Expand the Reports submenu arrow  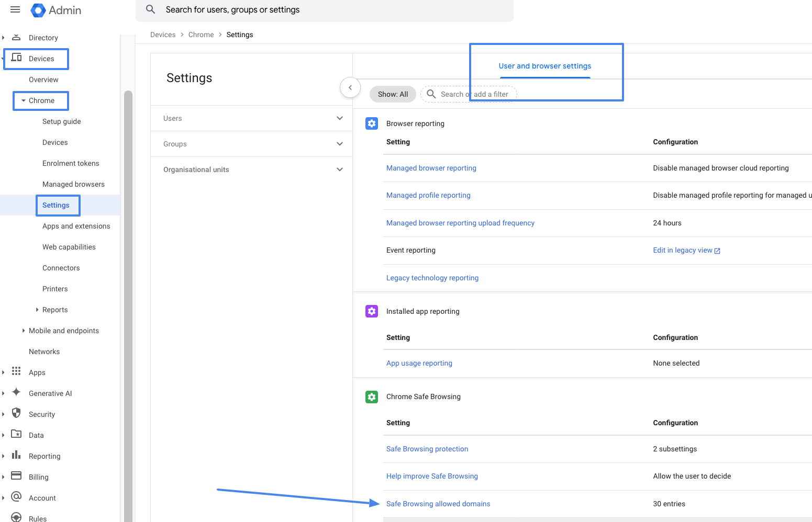(x=37, y=310)
